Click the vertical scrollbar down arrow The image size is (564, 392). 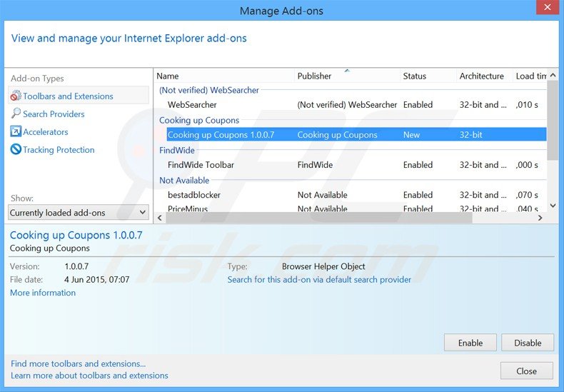[553, 206]
